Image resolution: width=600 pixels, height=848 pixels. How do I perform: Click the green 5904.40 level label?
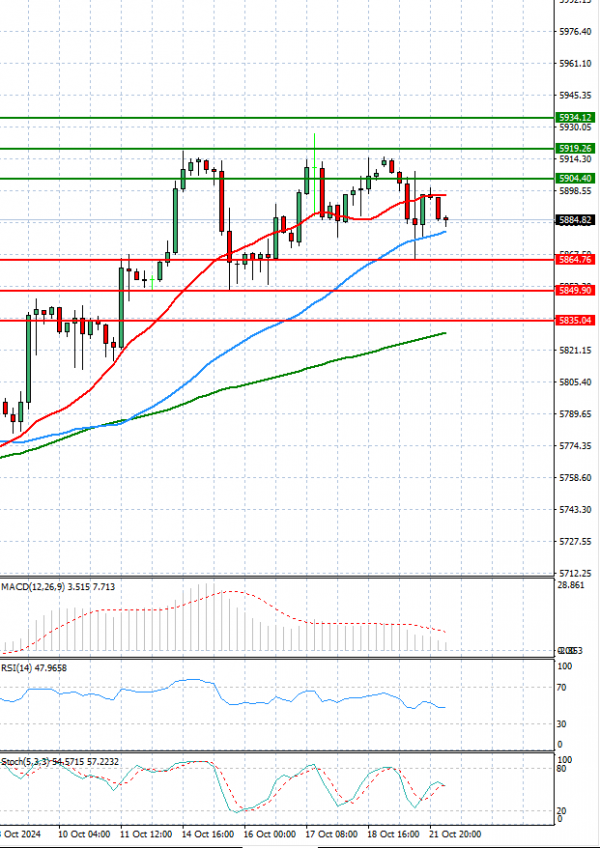[576, 178]
